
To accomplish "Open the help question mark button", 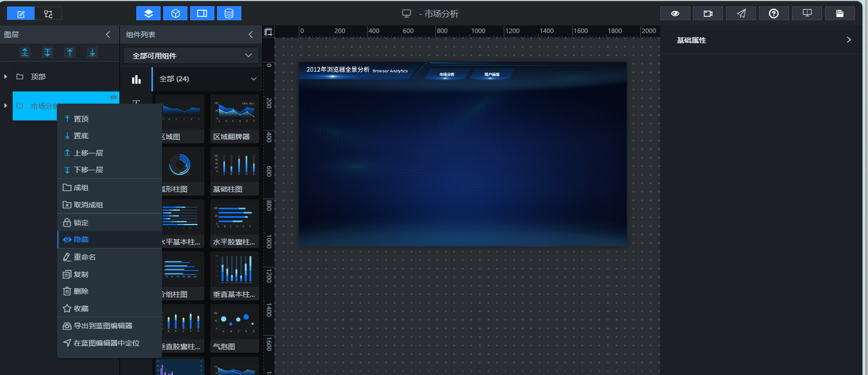I will (773, 13).
